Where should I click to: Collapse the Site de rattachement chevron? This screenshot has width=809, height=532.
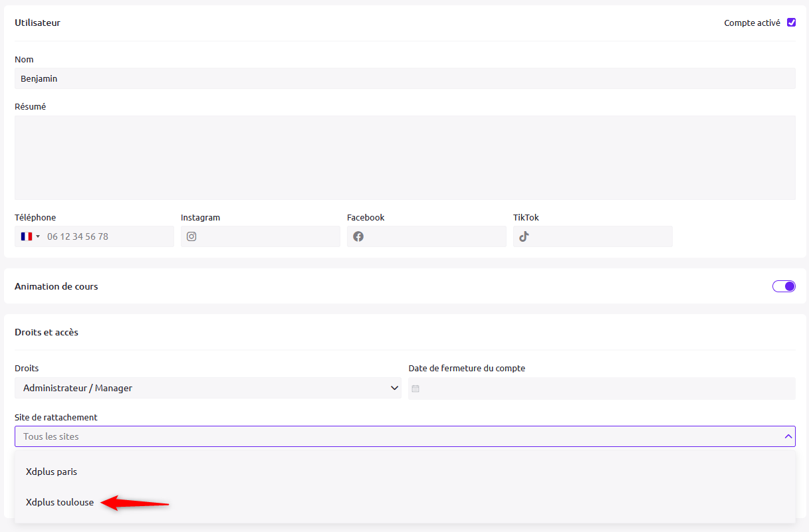pos(788,436)
